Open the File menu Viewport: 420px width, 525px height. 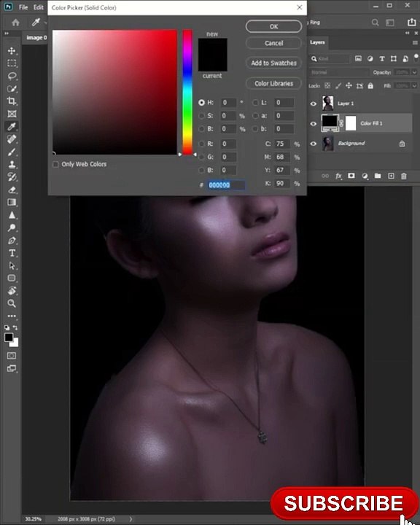click(x=23, y=7)
